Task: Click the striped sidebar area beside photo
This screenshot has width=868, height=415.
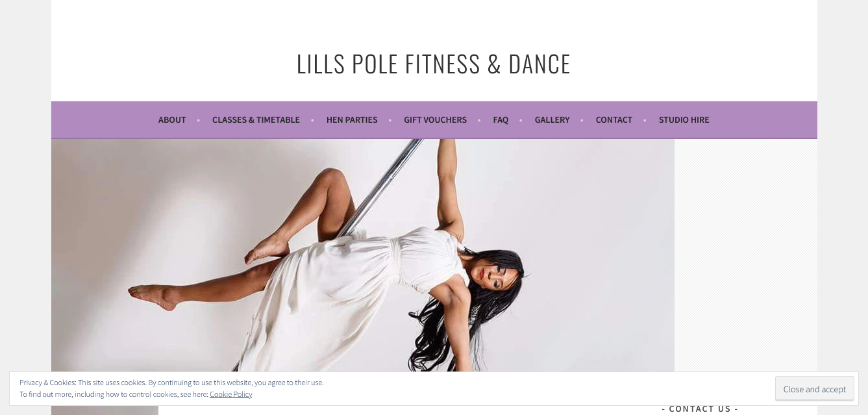Action: coord(745,255)
